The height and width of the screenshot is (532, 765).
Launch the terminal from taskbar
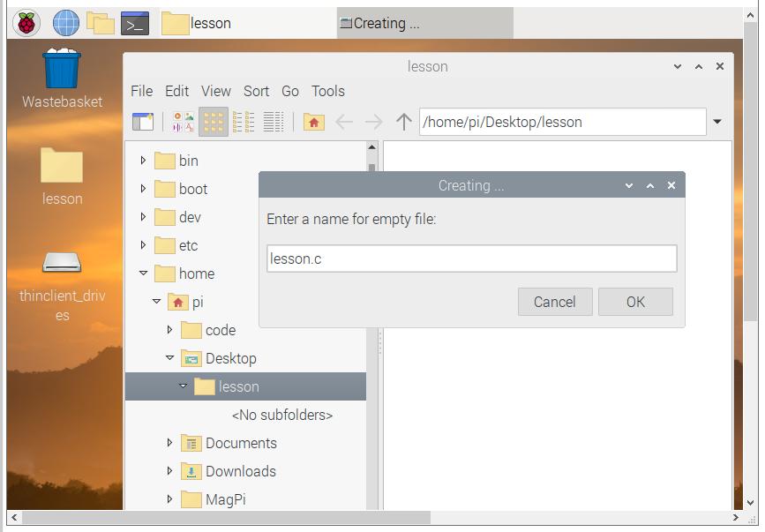click(135, 23)
